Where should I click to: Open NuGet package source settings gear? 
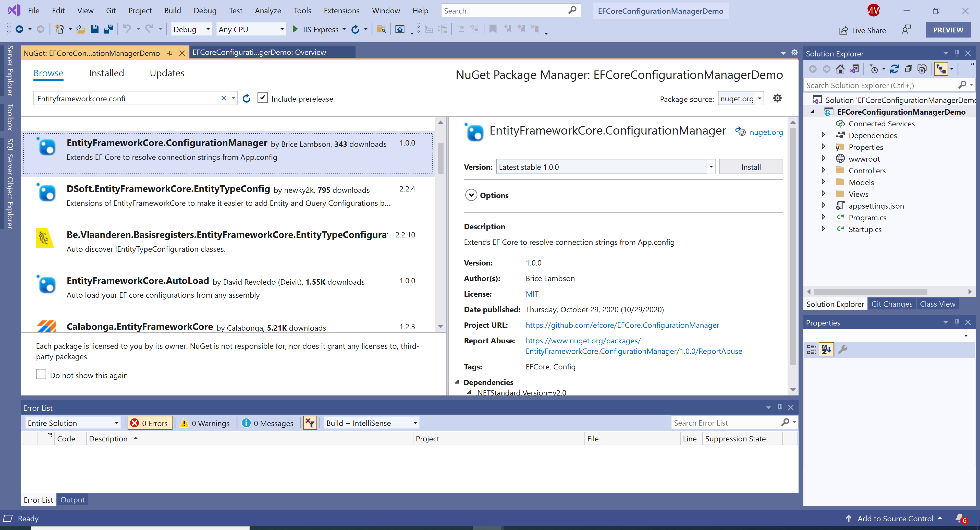point(777,99)
